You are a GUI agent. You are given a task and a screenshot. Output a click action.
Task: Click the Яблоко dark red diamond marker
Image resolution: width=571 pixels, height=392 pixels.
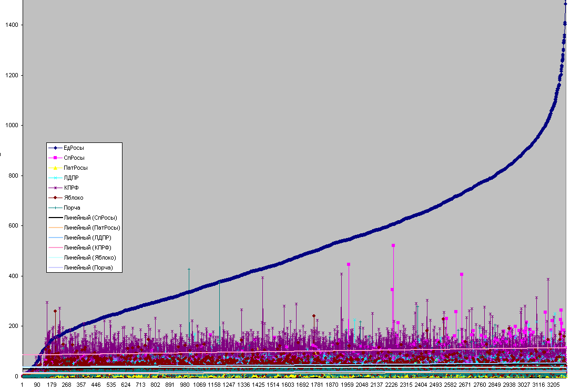(x=55, y=198)
